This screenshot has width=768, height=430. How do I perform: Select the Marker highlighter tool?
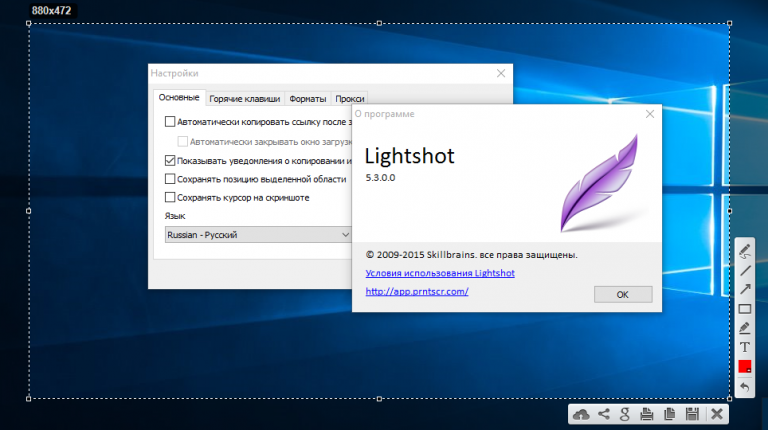pyautogui.click(x=745, y=328)
